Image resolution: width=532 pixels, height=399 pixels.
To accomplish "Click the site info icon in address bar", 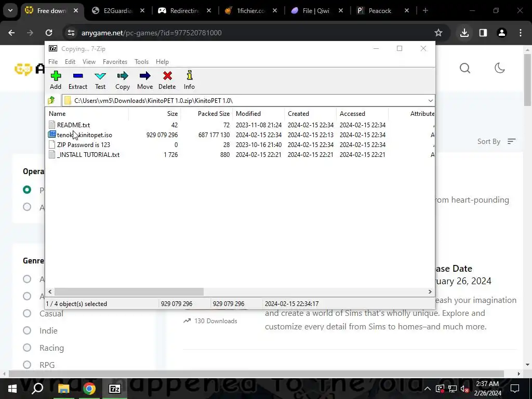I will pos(71,33).
